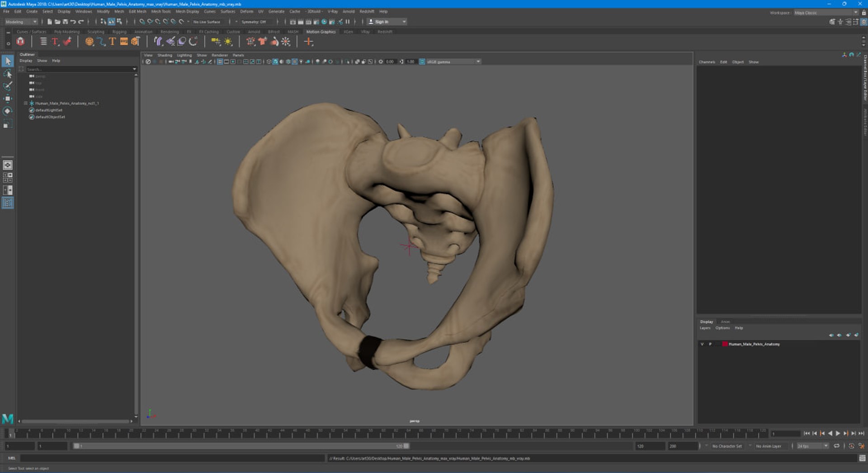Open the Modeling menu set dropdown

pyautogui.click(x=21, y=22)
